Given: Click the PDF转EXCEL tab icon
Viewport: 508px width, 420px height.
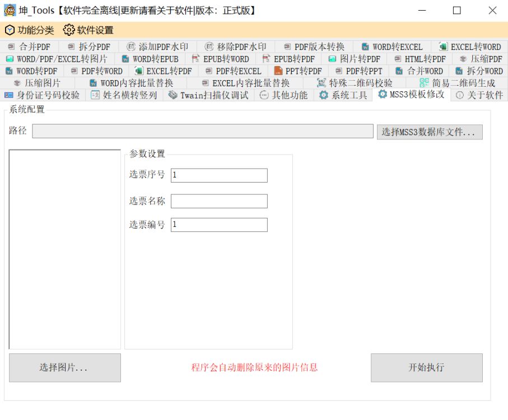Looking at the screenshot, I should pos(209,71).
